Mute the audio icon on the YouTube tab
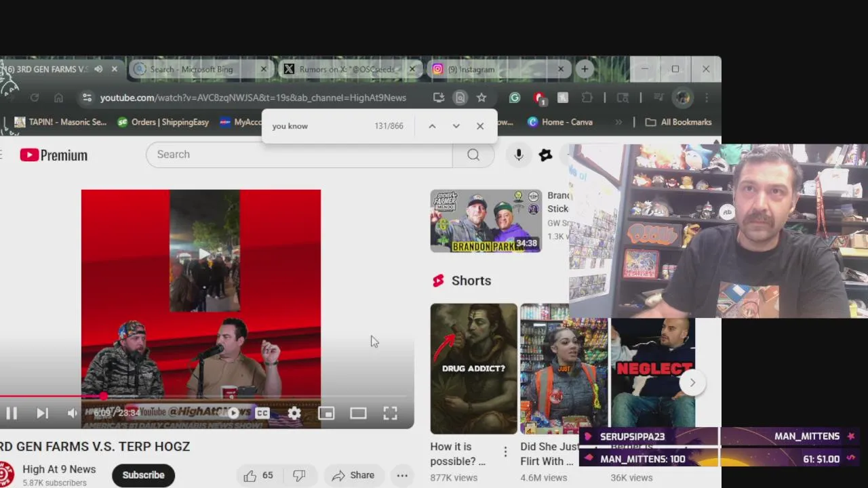This screenshot has width=868, height=488. click(98, 69)
